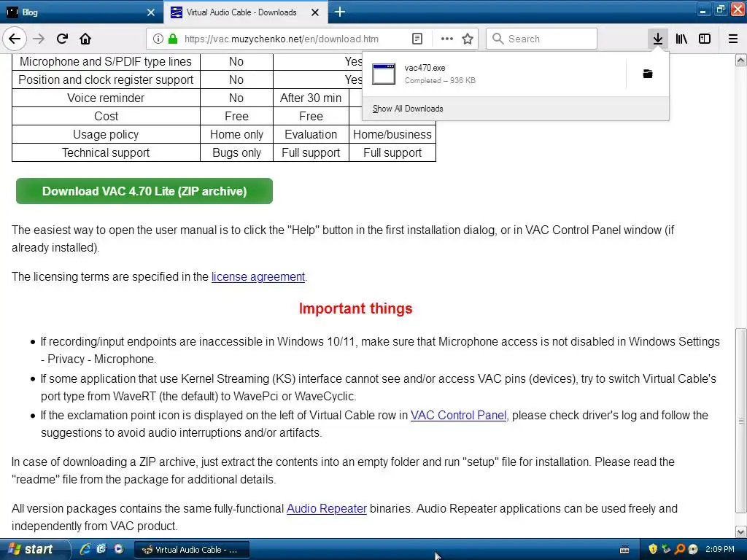Open the Audio Repeater link
The width and height of the screenshot is (747, 560).
(x=326, y=508)
